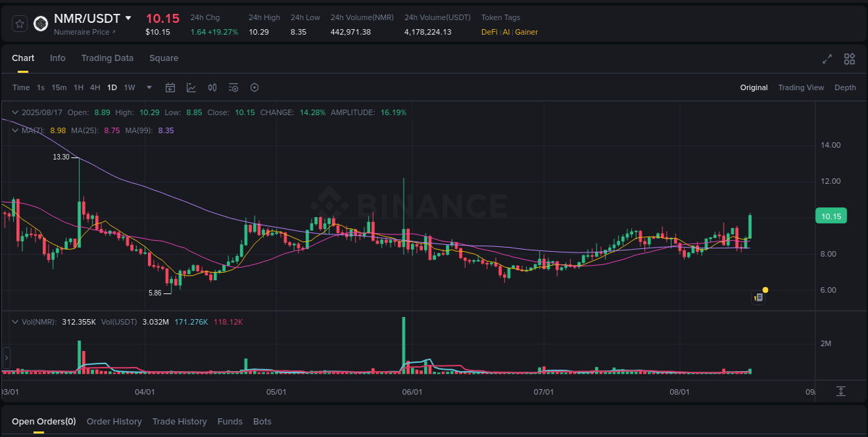The image size is (868, 437).
Task: Switch chart to Trading View mode
Action: click(x=801, y=87)
